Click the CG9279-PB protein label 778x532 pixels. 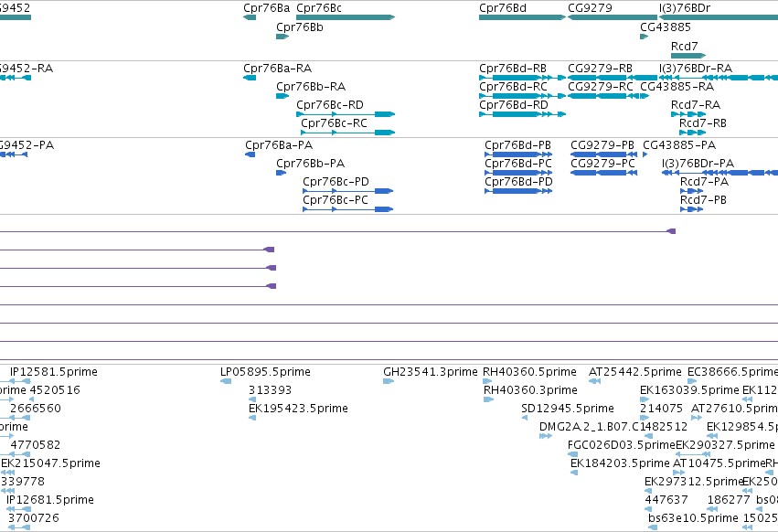602,145
